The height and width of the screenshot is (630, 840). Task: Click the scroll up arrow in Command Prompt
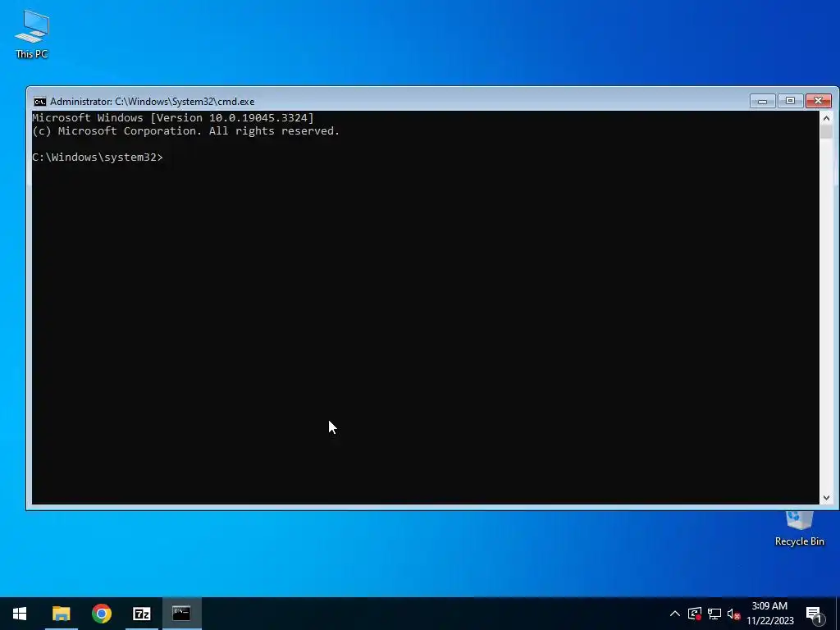coord(826,118)
